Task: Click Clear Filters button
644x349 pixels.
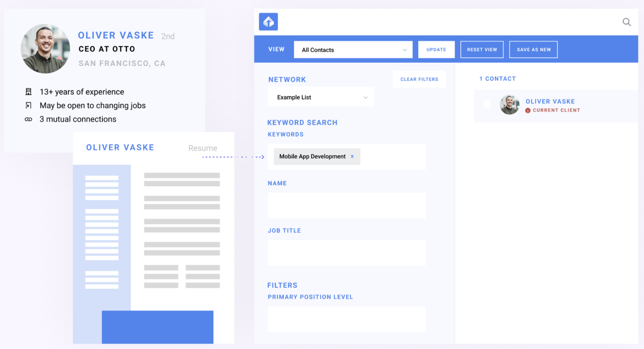Action: (419, 79)
